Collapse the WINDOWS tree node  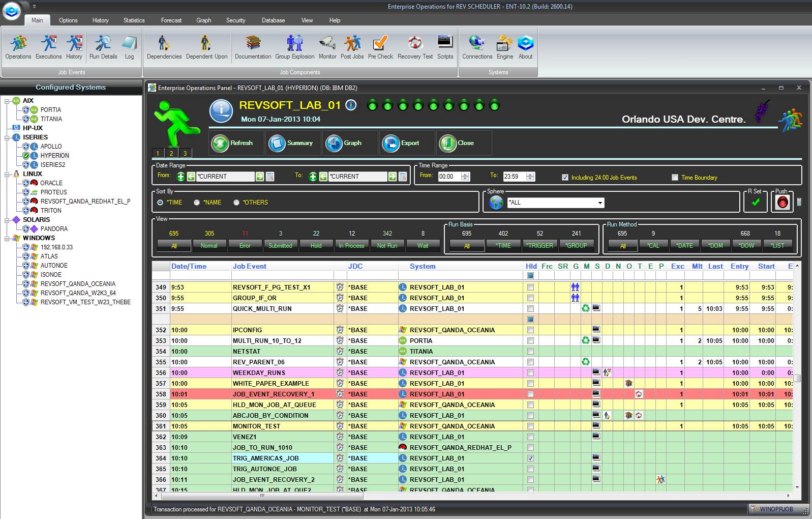(x=7, y=238)
